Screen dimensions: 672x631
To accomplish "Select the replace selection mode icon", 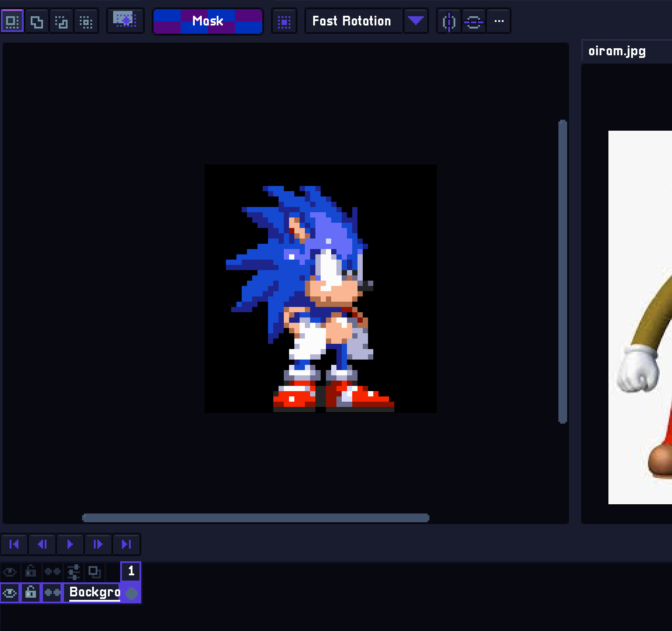I will pos(12,21).
